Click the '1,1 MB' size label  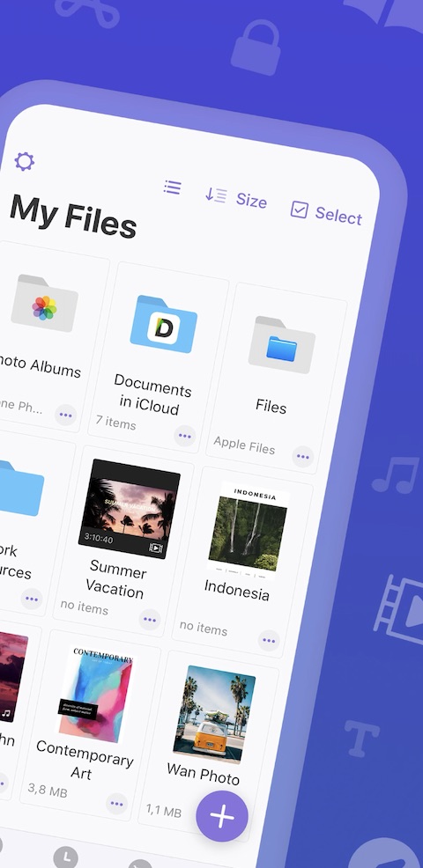164,811
